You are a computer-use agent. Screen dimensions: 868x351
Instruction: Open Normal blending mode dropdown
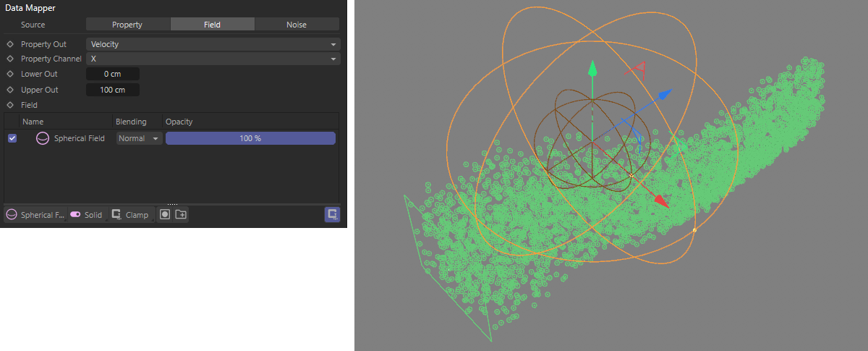[x=140, y=138]
